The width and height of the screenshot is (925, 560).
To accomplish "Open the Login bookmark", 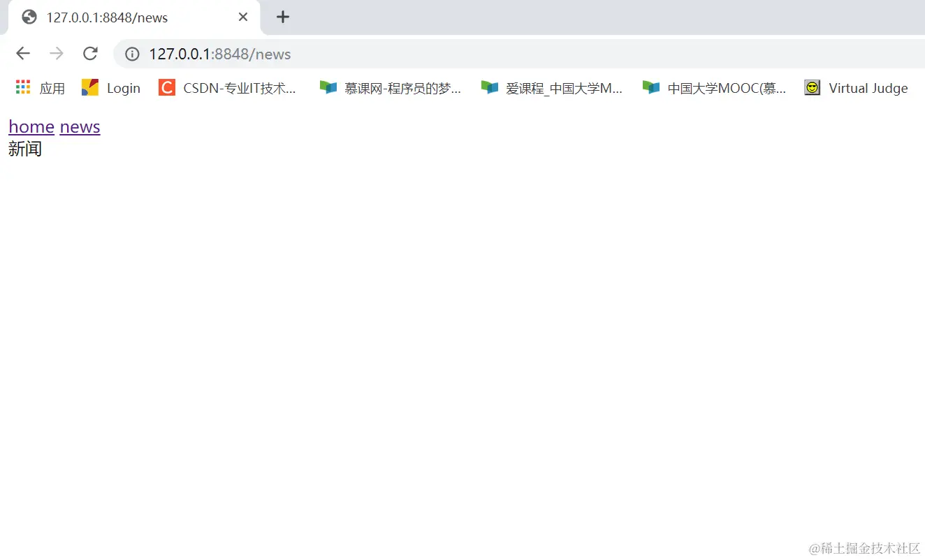I will tap(111, 88).
